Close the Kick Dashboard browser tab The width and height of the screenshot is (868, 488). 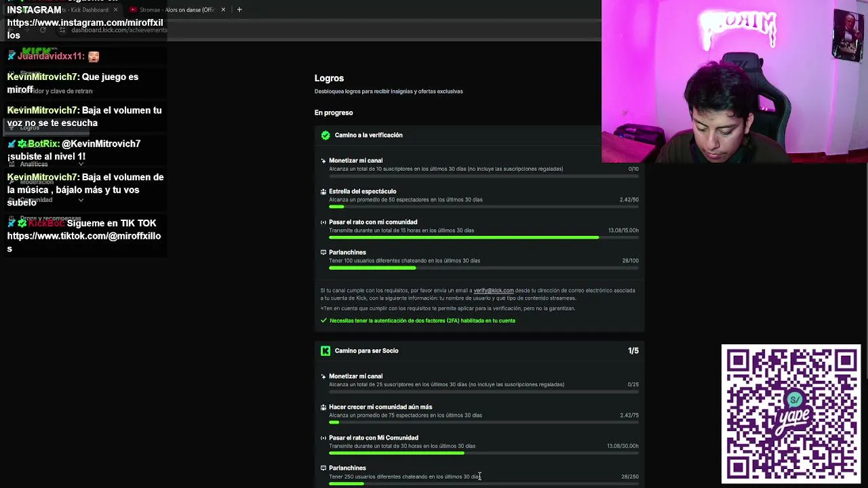coord(115,9)
